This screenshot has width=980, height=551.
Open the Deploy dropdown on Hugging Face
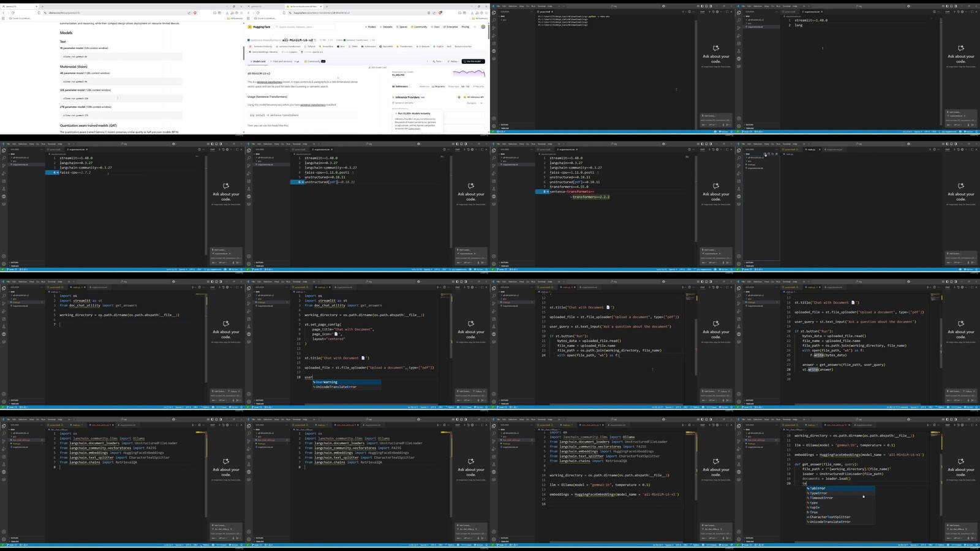(x=453, y=61)
